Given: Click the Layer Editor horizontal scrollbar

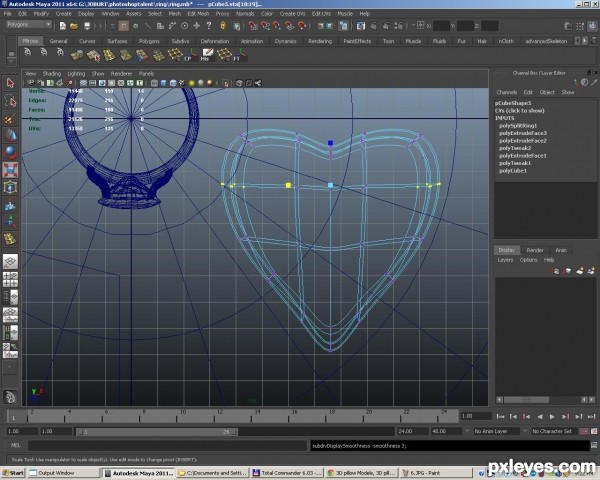Looking at the screenshot, I should [x=526, y=400].
